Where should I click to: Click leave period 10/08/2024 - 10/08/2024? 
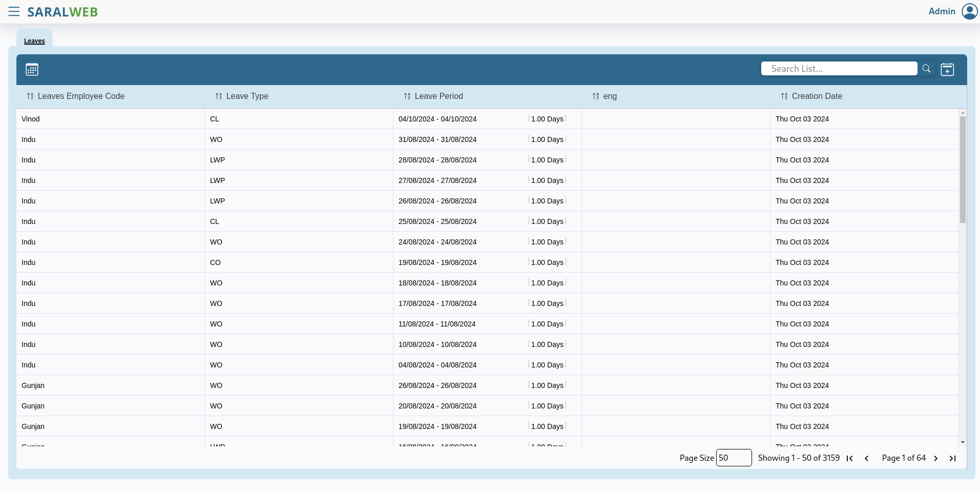[x=437, y=344]
